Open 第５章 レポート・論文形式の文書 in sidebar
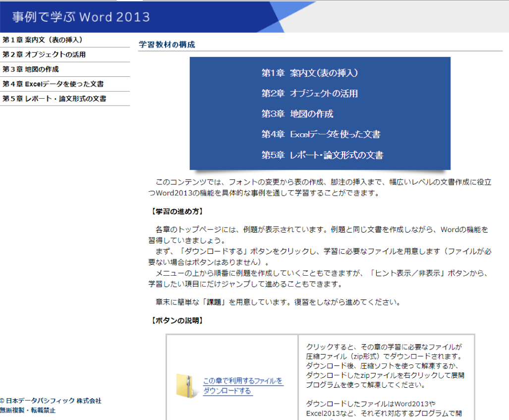Viewport: 509px width, 420px height. (x=55, y=98)
